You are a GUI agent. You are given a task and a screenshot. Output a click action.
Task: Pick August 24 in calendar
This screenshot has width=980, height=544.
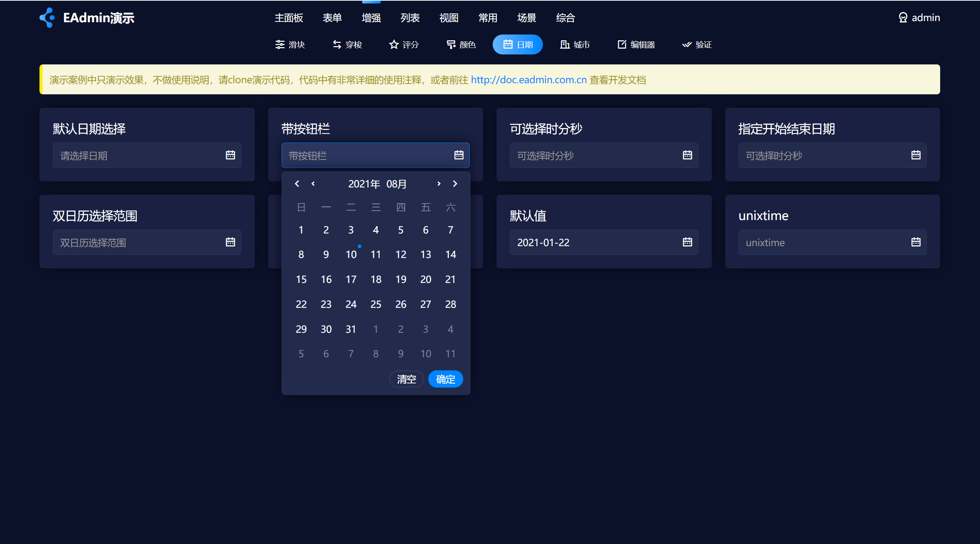click(351, 304)
